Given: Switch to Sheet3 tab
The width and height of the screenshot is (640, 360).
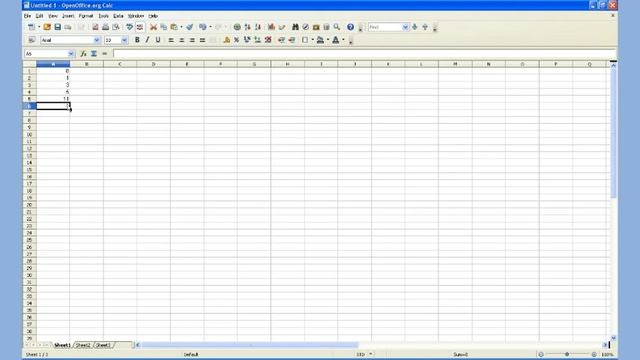Looking at the screenshot, I should (x=103, y=345).
